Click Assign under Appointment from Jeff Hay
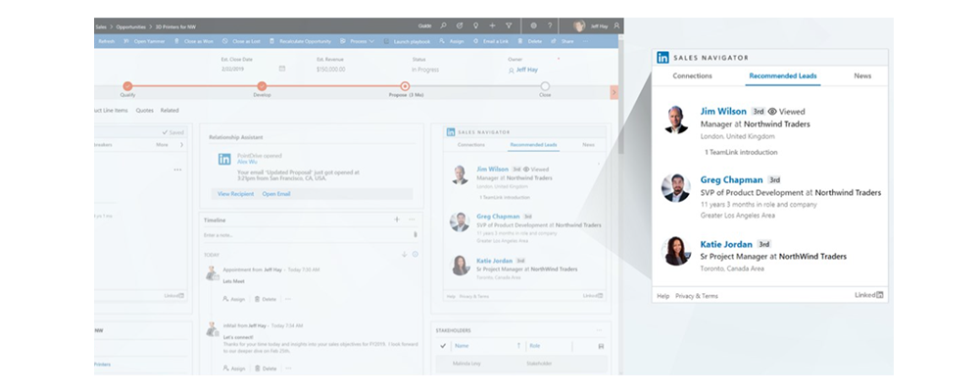The width and height of the screenshot is (980, 392). [234, 299]
